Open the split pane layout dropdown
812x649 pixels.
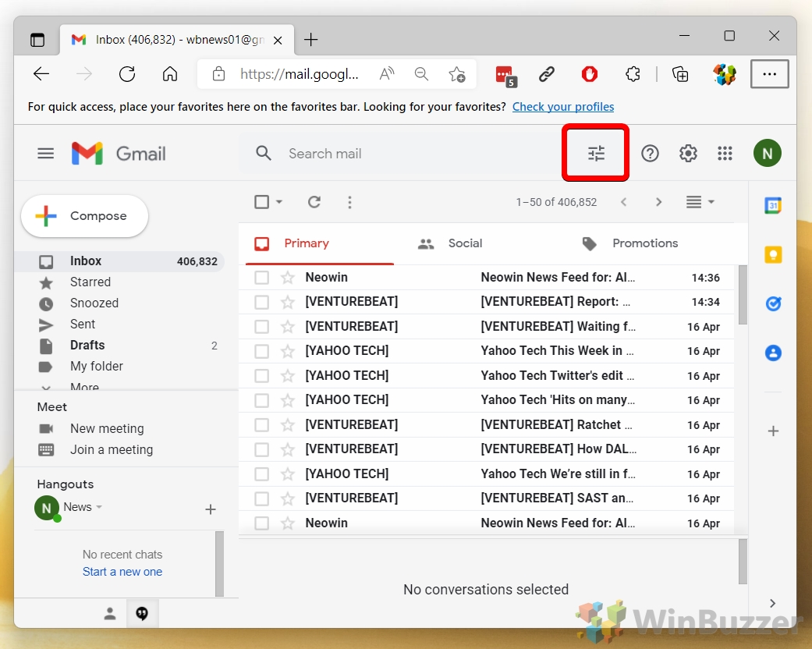[700, 201]
